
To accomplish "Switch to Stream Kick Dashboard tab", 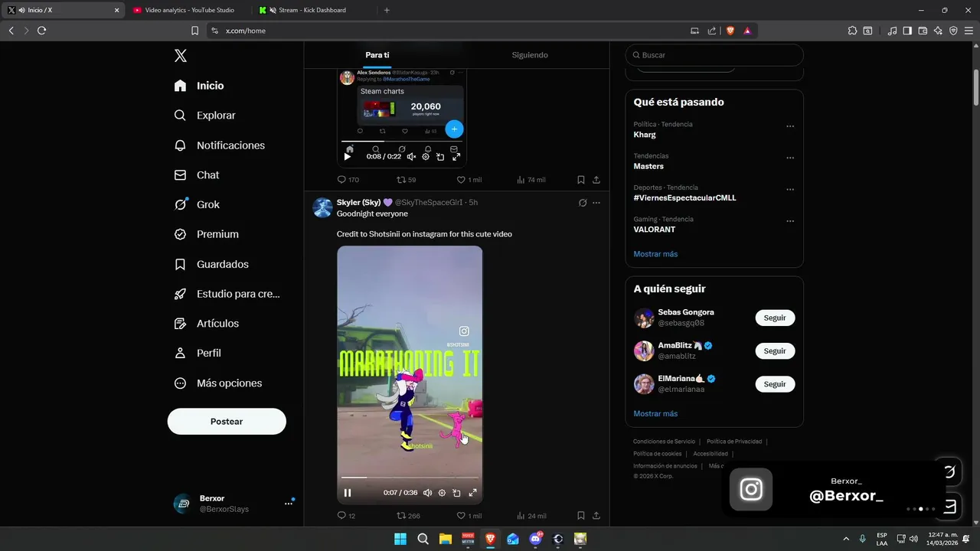I will (x=312, y=10).
